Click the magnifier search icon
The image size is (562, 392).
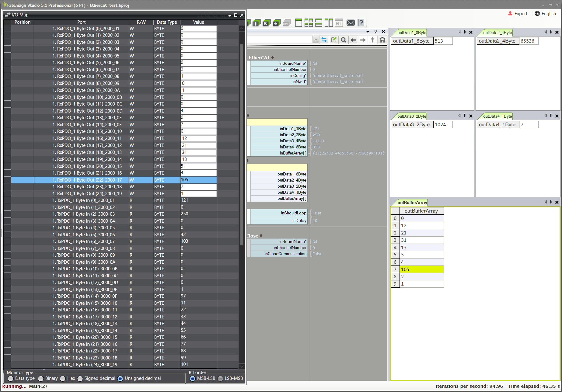pos(344,40)
